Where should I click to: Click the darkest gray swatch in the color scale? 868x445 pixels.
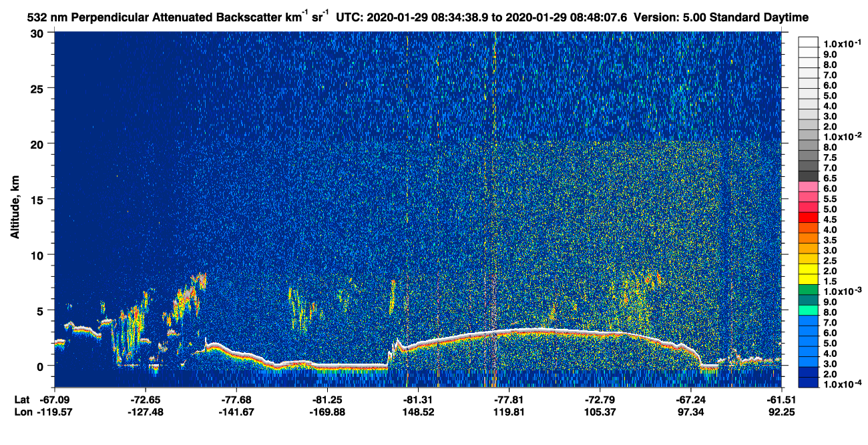(807, 175)
